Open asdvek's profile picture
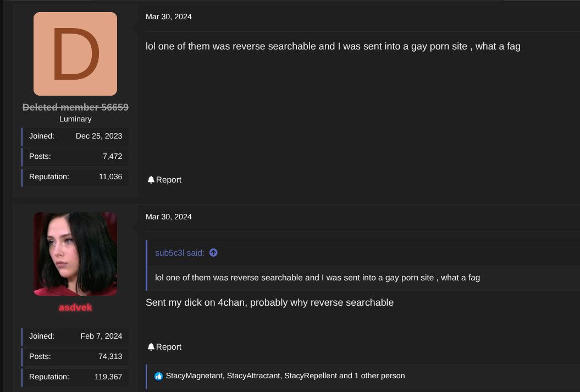This screenshot has width=580, height=392. click(75, 254)
